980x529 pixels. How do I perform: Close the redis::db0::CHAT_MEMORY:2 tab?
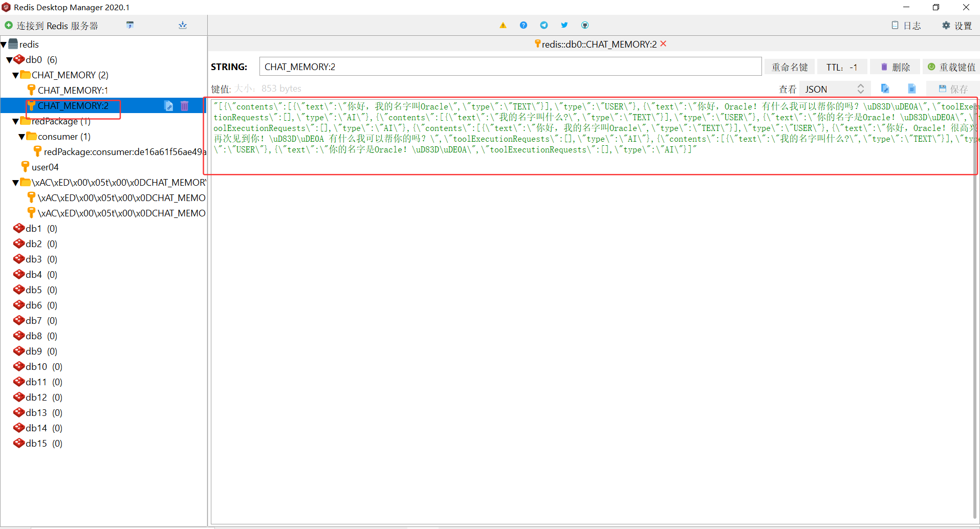[x=663, y=44]
